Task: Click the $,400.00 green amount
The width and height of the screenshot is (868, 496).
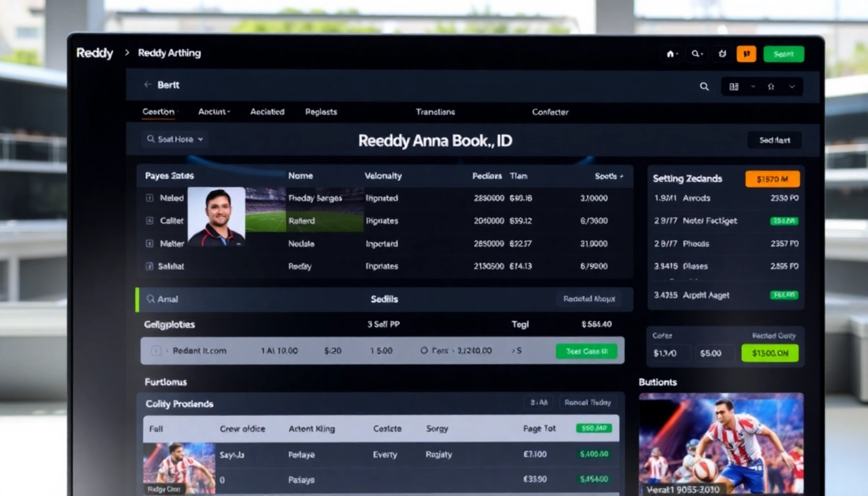Action: click(594, 455)
